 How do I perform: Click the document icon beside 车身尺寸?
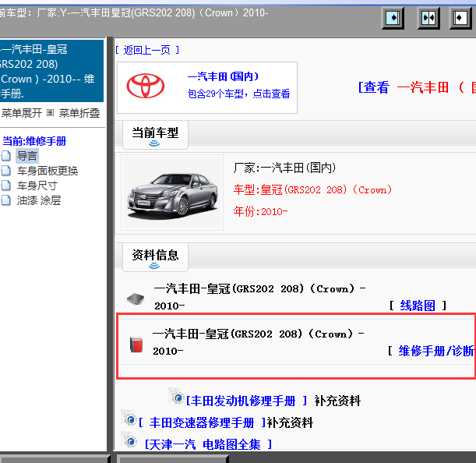click(x=5, y=186)
